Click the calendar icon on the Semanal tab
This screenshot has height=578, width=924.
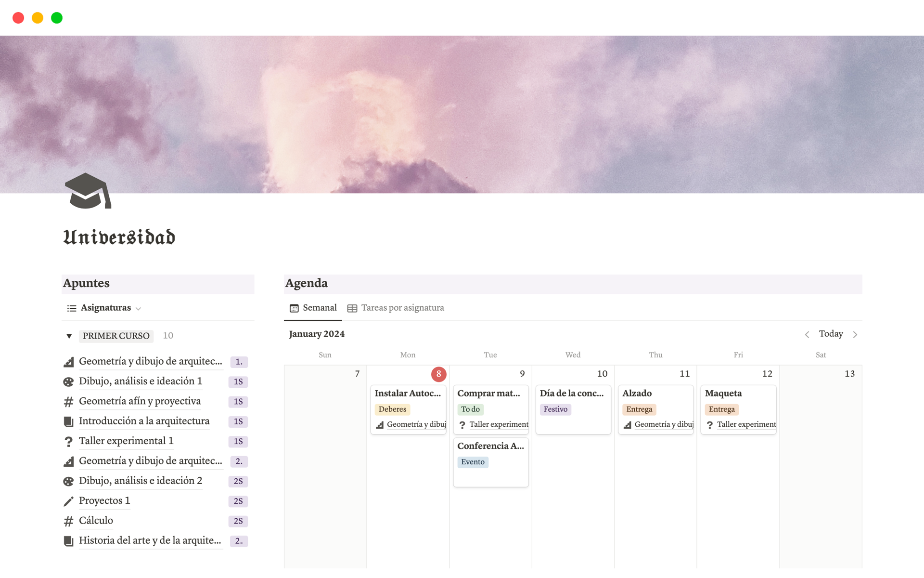pyautogui.click(x=294, y=308)
